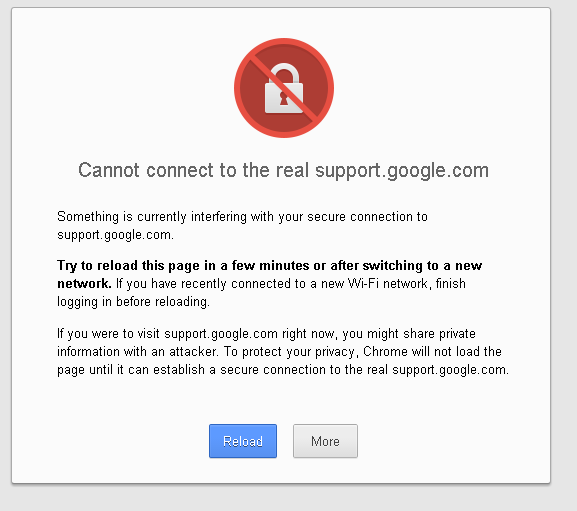Click 'support.google.com' in the heading
577x511 pixels.
click(402, 171)
